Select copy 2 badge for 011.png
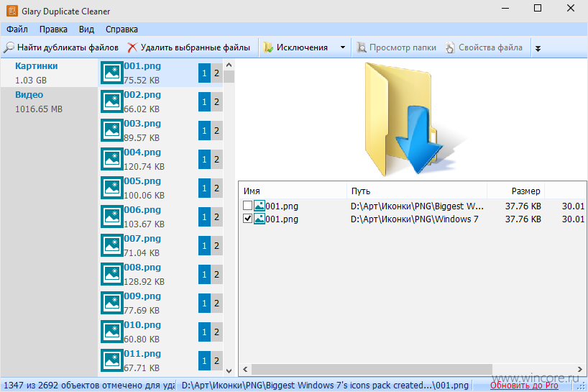Image resolution: width=588 pixels, height=392 pixels. coord(217,361)
